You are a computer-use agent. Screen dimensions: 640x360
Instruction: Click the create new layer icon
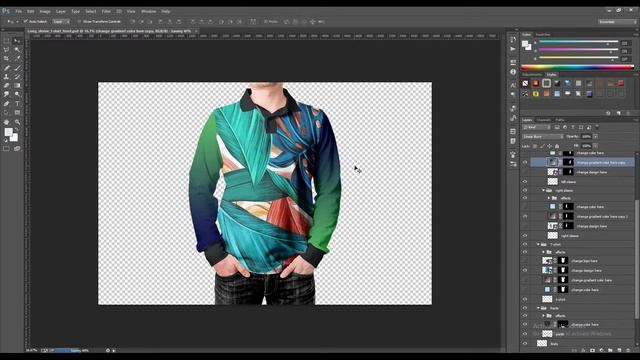tap(619, 350)
